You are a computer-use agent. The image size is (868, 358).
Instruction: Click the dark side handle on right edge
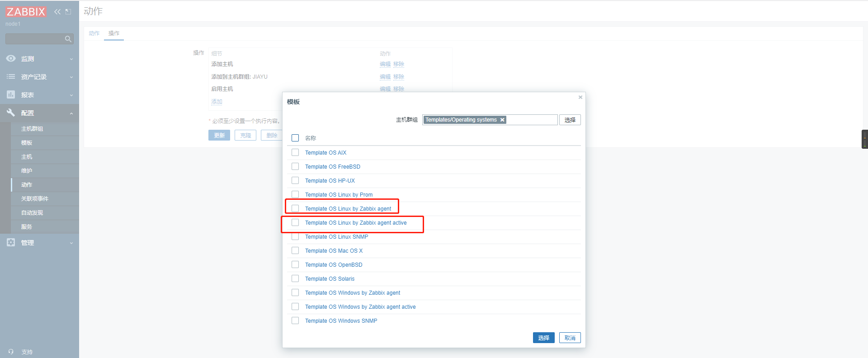(864, 139)
